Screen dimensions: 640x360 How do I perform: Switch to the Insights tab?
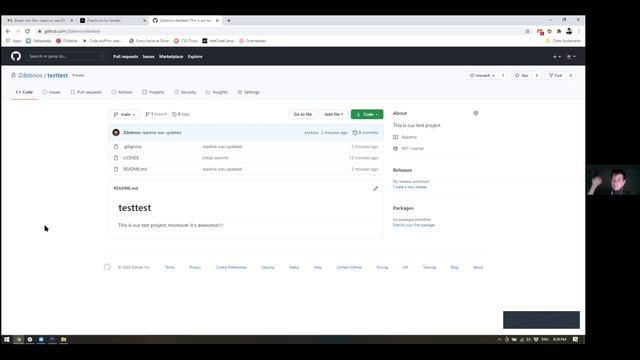pos(216,92)
